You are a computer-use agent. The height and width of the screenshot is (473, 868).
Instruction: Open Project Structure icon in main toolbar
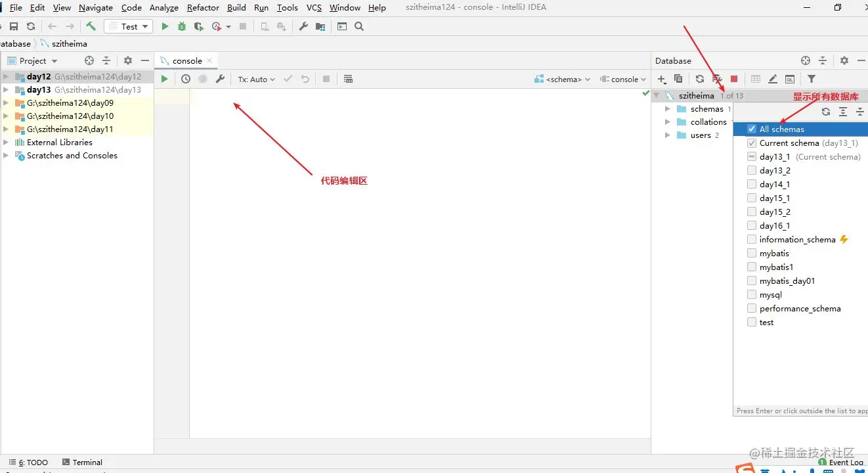point(320,26)
